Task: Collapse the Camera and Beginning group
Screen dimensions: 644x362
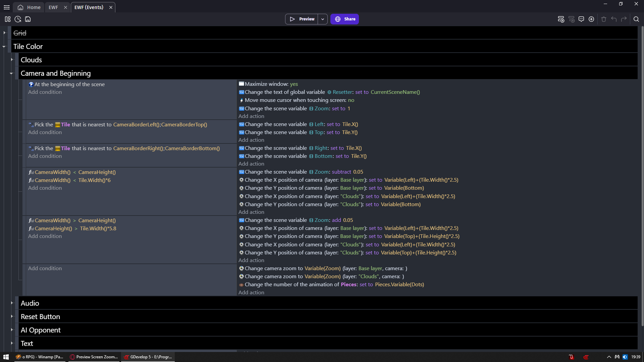Action: point(11,73)
